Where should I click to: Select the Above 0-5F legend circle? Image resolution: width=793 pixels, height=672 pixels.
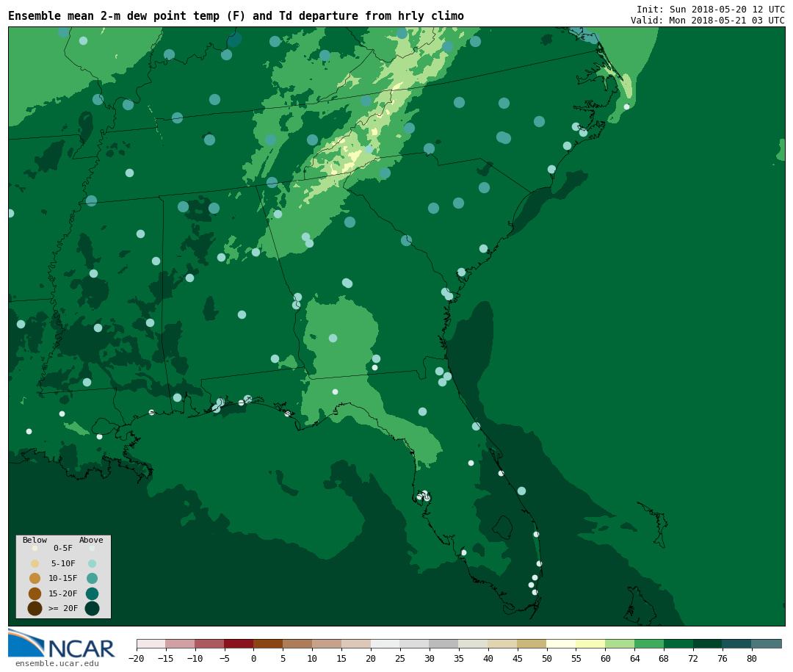pos(92,548)
